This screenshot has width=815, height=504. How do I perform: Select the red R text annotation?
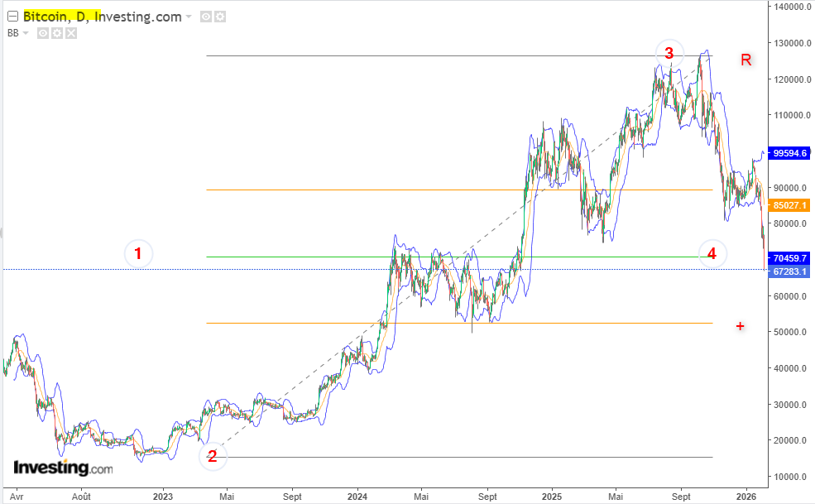(745, 60)
